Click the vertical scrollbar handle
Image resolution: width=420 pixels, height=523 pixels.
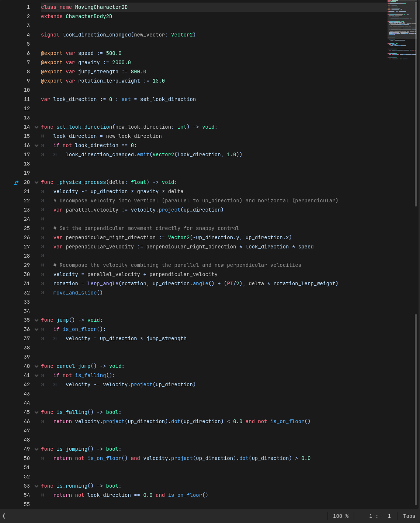point(416,103)
